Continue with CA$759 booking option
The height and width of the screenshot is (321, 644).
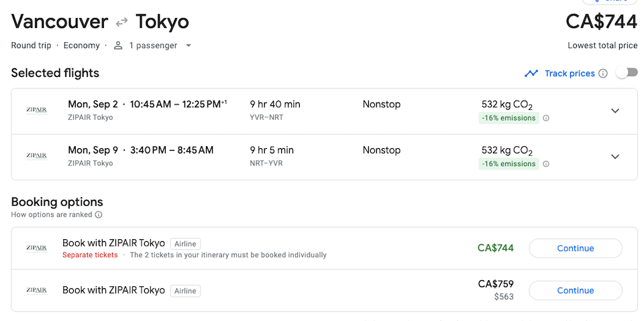576,291
